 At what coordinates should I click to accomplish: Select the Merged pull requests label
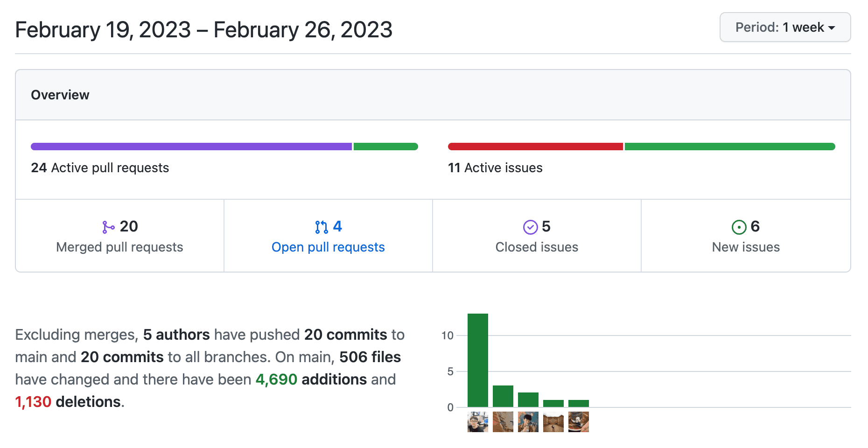pos(119,247)
